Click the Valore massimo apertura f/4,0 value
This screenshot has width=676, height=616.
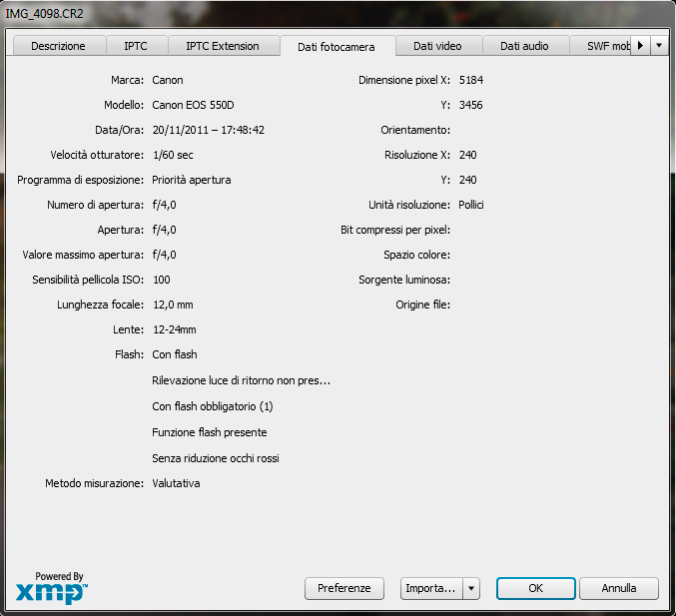click(165, 255)
